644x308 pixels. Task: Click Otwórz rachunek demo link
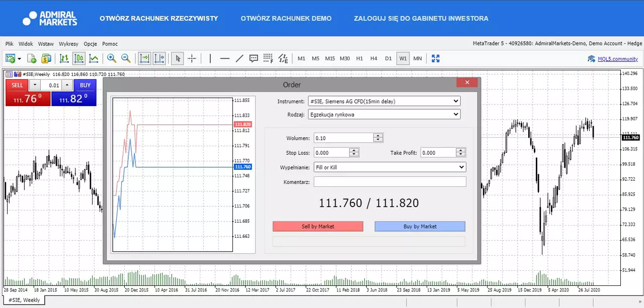[286, 19]
